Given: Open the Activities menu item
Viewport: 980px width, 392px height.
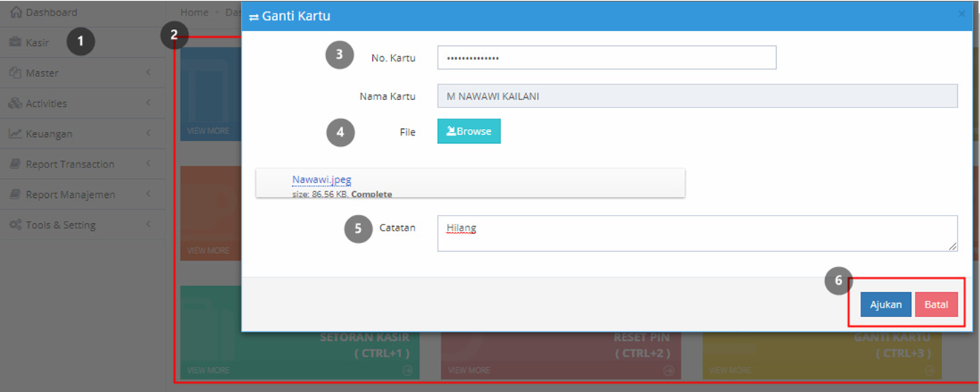Looking at the screenshot, I should [82, 103].
